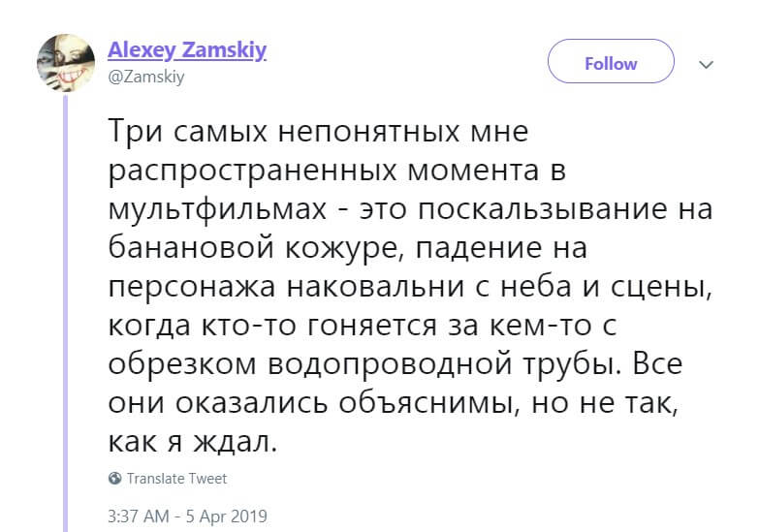Click the globe icon beside Translate Tweet
Image resolution: width=759 pixels, height=532 pixels.
(115, 478)
